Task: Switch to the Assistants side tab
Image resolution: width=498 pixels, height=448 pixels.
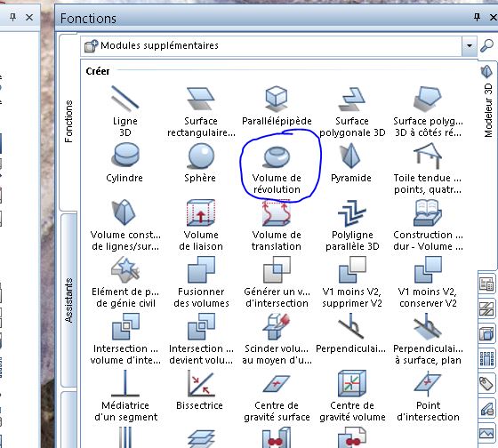Action: (x=68, y=300)
